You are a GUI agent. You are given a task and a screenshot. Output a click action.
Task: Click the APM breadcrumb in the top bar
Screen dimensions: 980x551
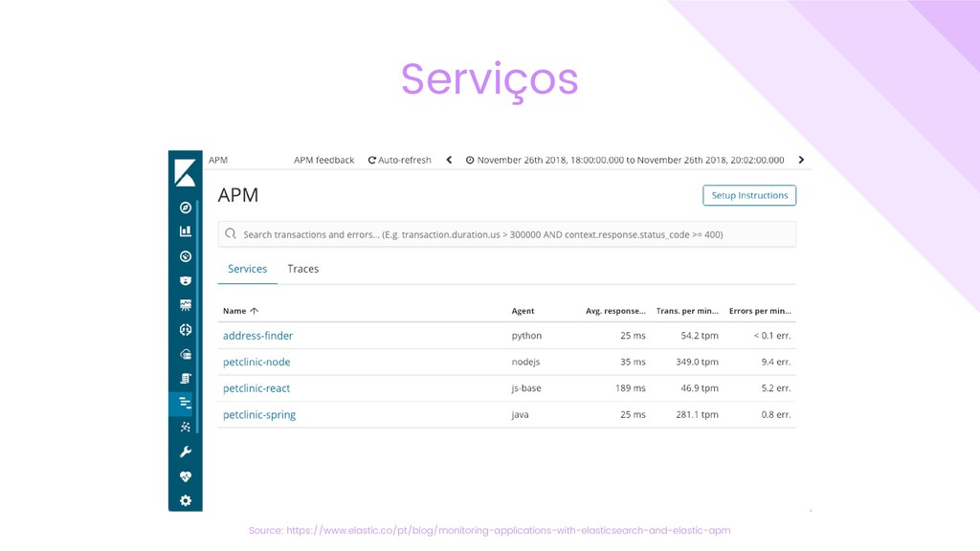[x=218, y=160]
